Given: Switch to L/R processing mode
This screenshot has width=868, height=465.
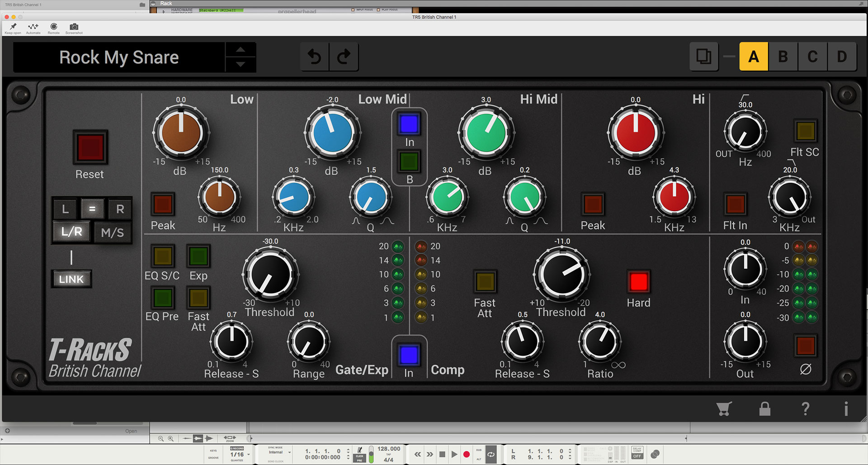Looking at the screenshot, I should click(x=72, y=232).
